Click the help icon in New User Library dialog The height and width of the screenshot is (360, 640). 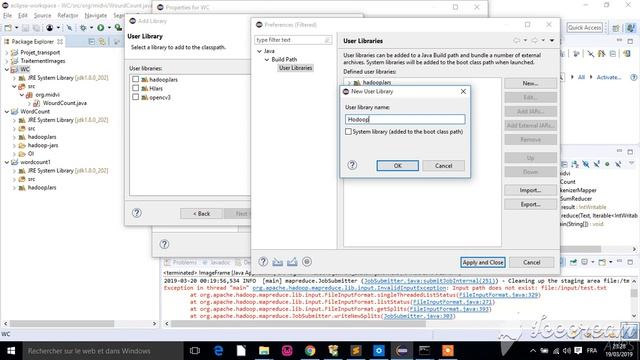352,165
